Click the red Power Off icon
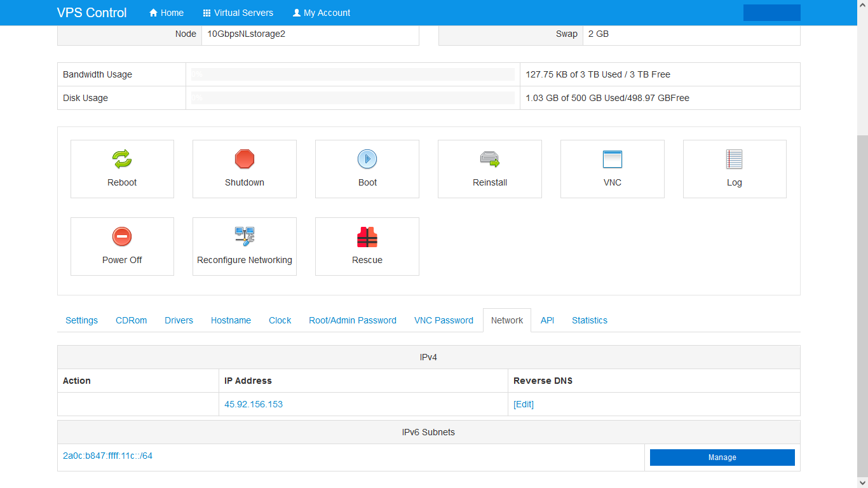The image size is (868, 488). pos(122,236)
